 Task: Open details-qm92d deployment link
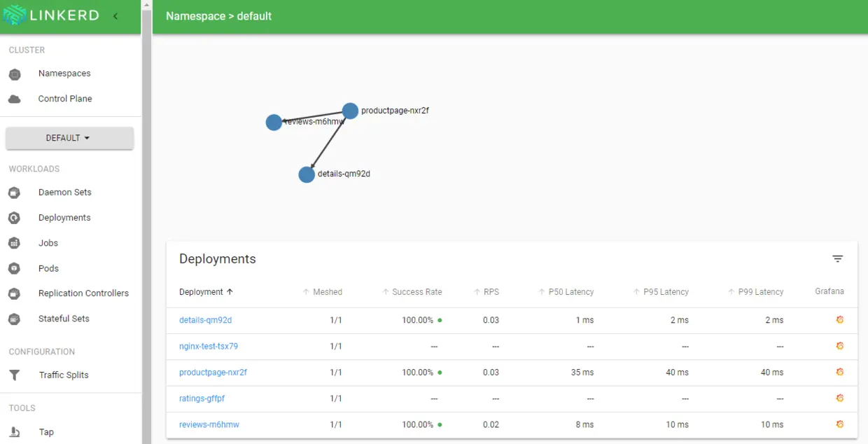point(205,320)
